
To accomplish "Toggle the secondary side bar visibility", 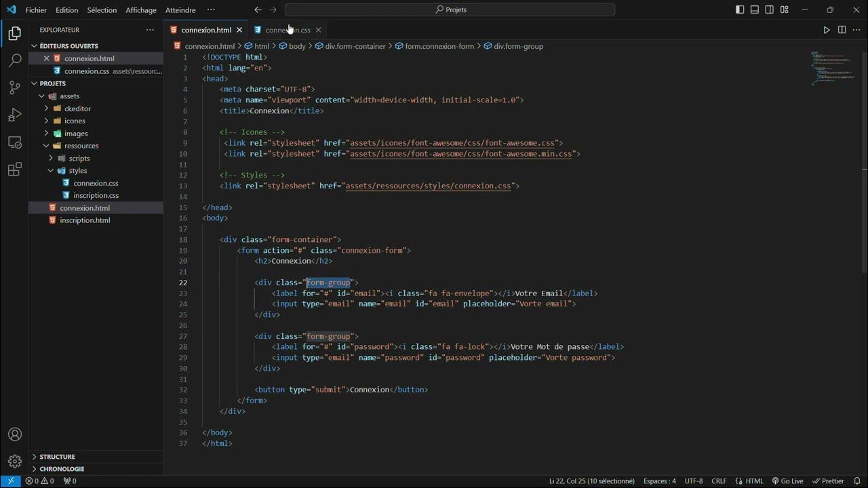I will [770, 9].
